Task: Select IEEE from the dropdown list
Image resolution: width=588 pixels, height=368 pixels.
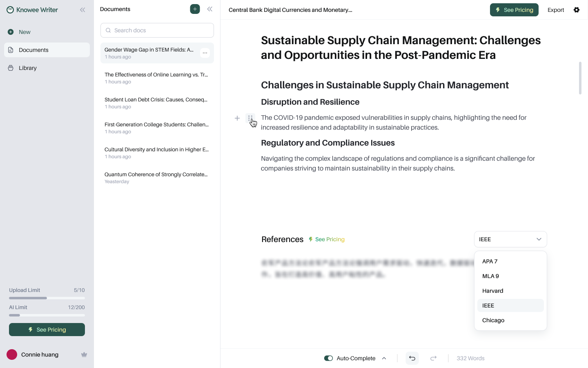Action: [510, 305]
